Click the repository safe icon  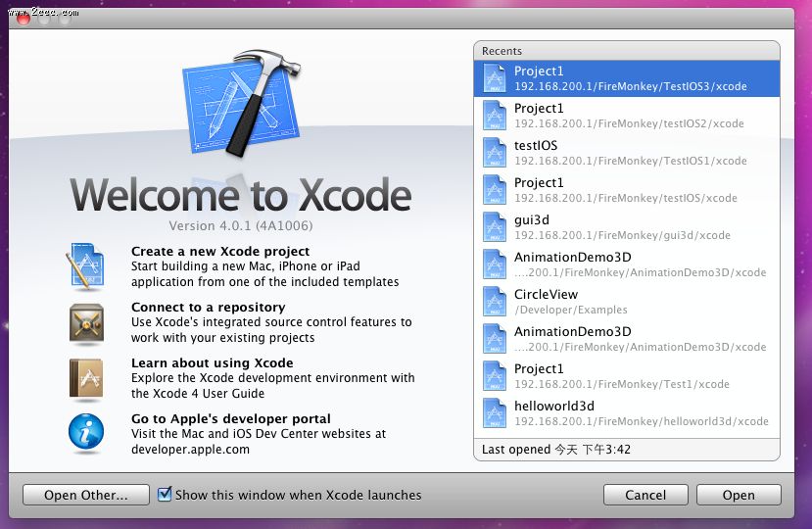coord(86,324)
